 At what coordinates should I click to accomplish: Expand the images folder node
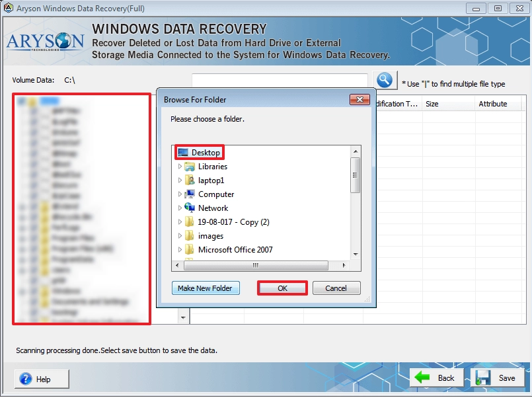(x=180, y=236)
